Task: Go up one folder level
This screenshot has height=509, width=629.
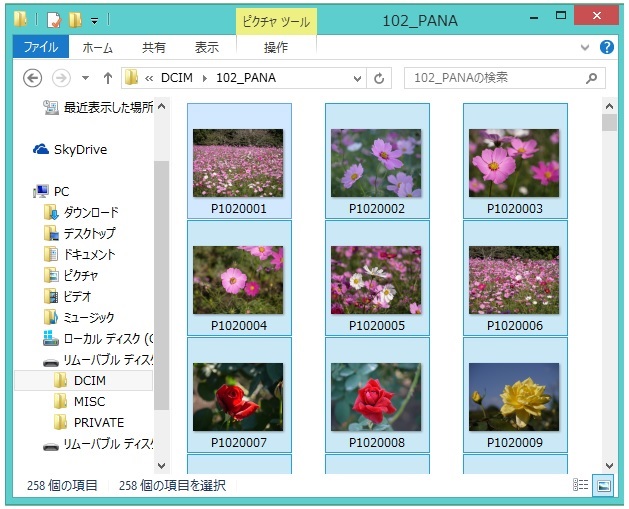Action: [x=108, y=78]
